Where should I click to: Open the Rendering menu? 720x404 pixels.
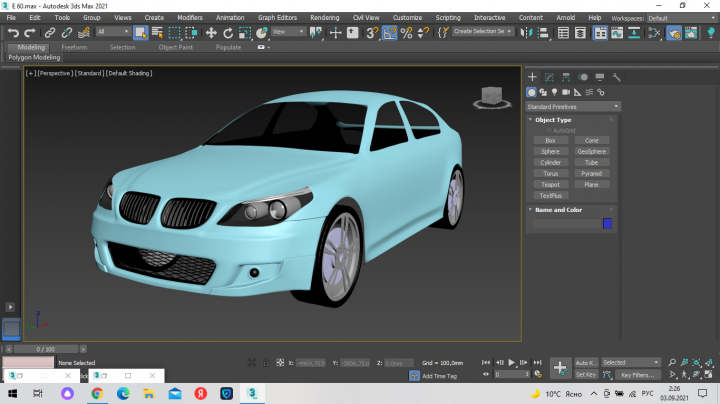(325, 17)
